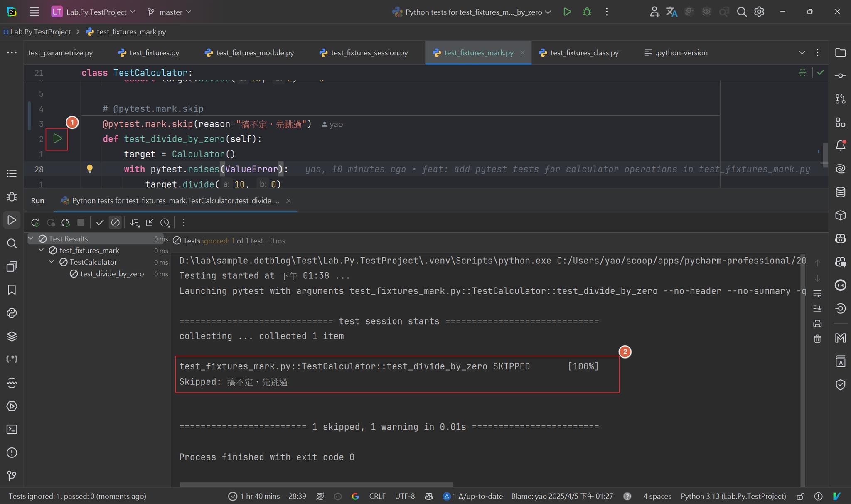851x504 pixels.
Task: Click the lightbulb intention icon on line 28
Action: pyautogui.click(x=90, y=169)
